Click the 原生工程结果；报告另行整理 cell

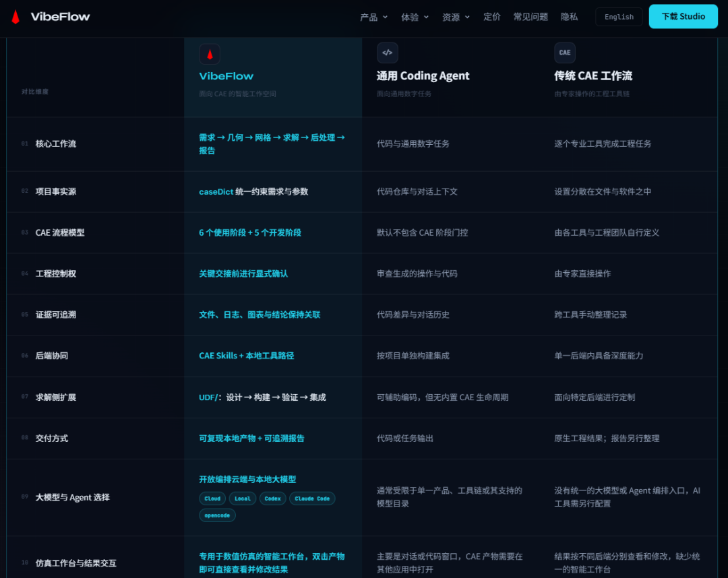click(607, 439)
